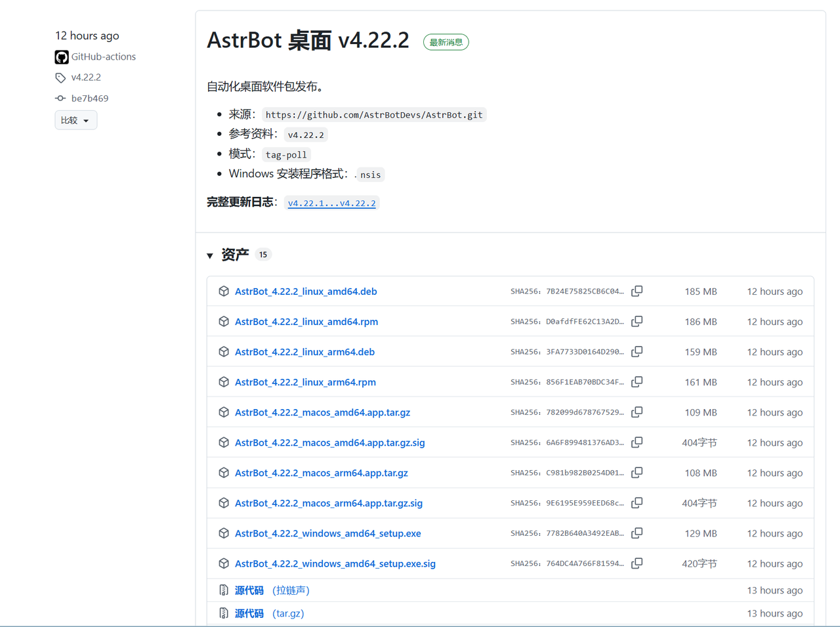Click the 185 MB size of linux_amd64.deb
Screen dimensions: 840x627
(x=701, y=292)
